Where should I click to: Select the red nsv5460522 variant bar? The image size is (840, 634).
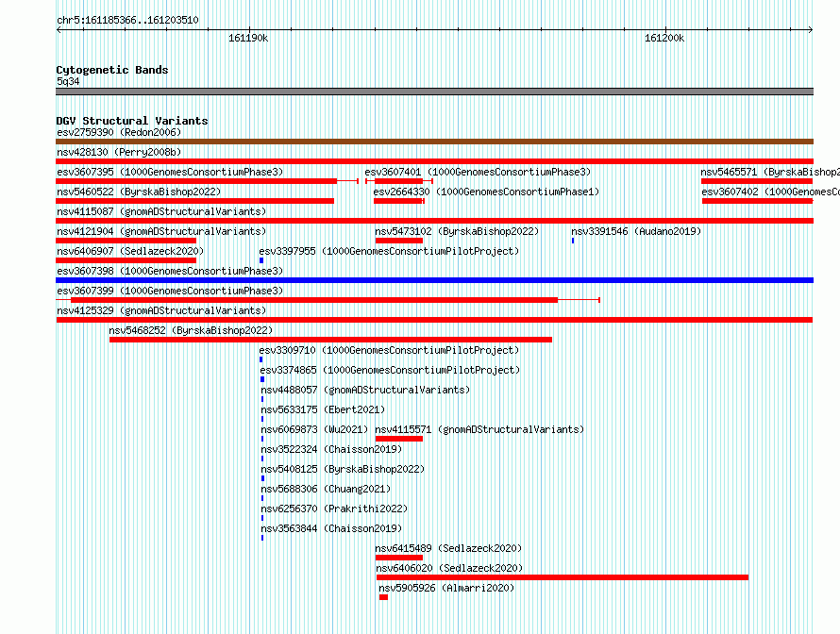195,201
